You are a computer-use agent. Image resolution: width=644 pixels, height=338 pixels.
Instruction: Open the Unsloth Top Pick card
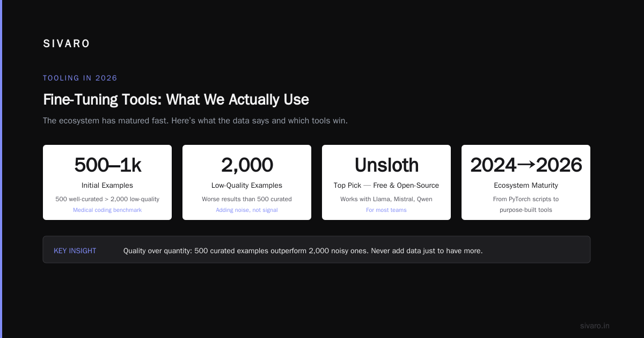coord(386,182)
